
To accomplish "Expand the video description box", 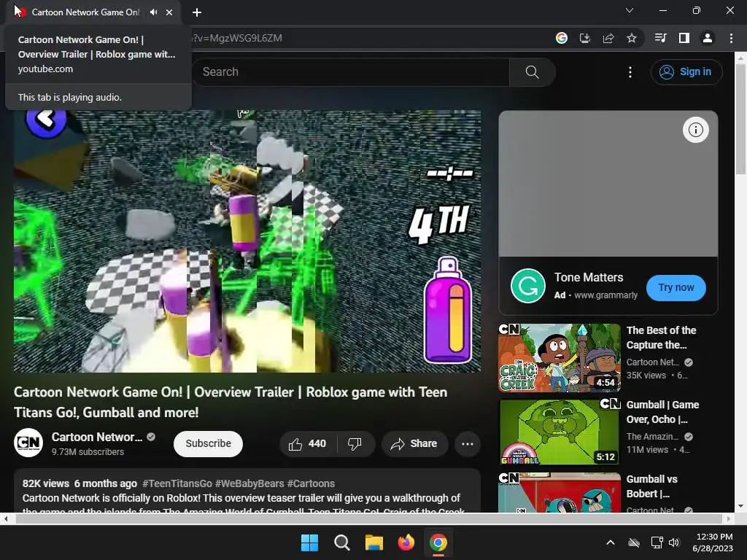I will click(x=247, y=491).
